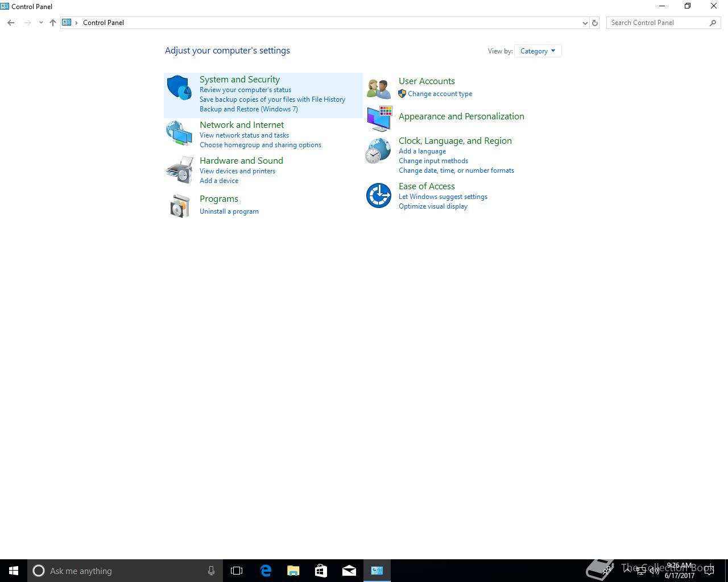Open the User Accounts people icon
728x582 pixels.
[x=379, y=89]
